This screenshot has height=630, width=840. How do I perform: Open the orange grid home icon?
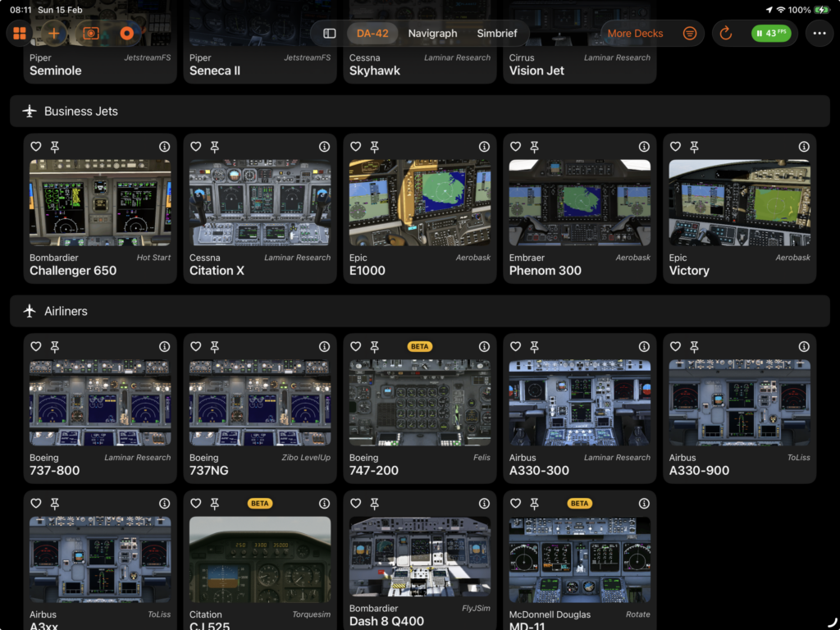coord(20,34)
